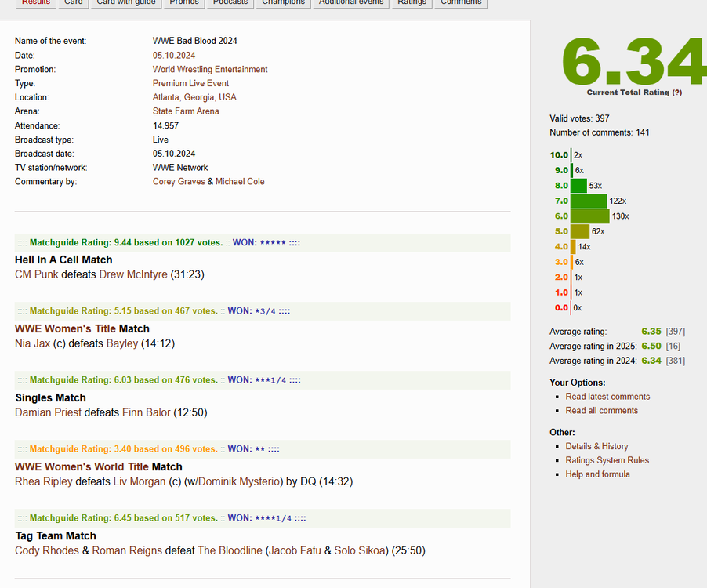The width and height of the screenshot is (707, 588).
Task: Click the Average rating in 2024 value 6.34
Action: coord(651,361)
